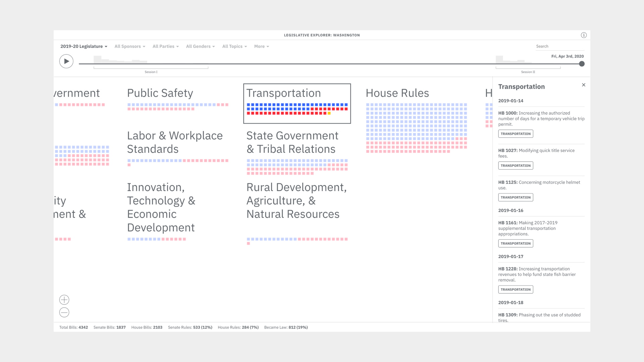Expand the All Sponsors filter
The image size is (644, 362).
point(130,46)
